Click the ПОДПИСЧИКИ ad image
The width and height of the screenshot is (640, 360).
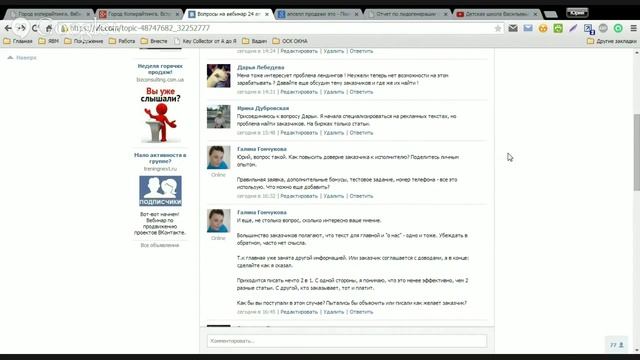[x=160, y=191]
